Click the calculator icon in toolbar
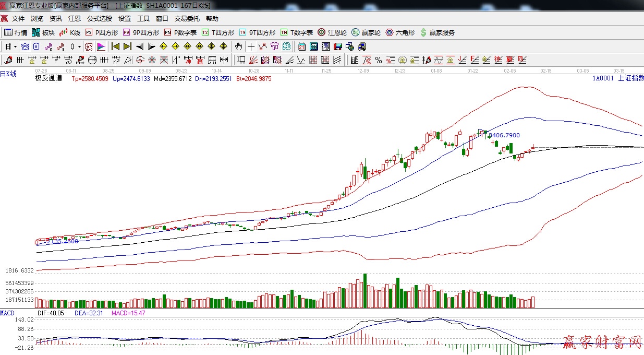 click(x=313, y=46)
